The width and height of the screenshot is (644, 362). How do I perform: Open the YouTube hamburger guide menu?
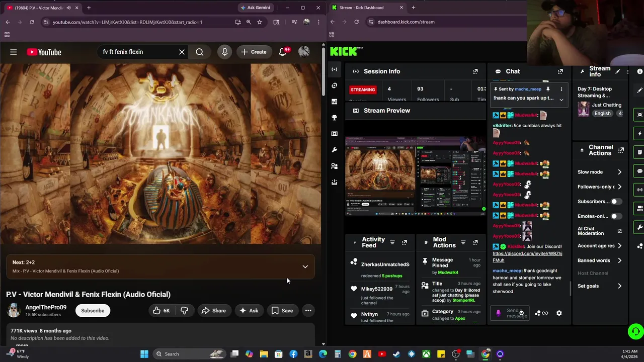pyautogui.click(x=14, y=52)
